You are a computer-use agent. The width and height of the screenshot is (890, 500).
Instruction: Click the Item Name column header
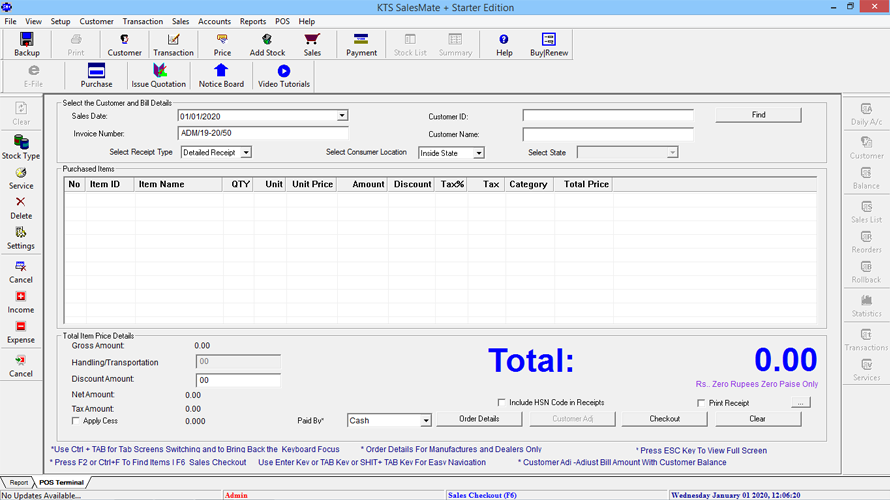coord(178,184)
